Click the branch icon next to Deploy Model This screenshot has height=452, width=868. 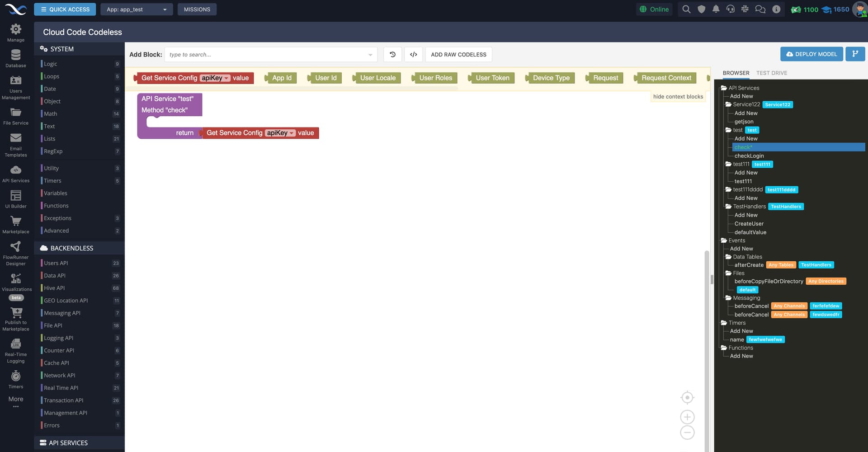point(855,54)
